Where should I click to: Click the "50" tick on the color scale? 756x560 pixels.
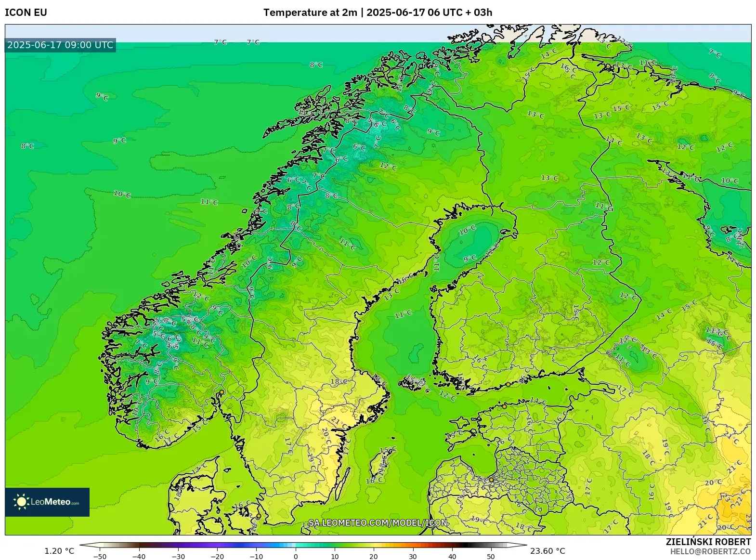(491, 557)
